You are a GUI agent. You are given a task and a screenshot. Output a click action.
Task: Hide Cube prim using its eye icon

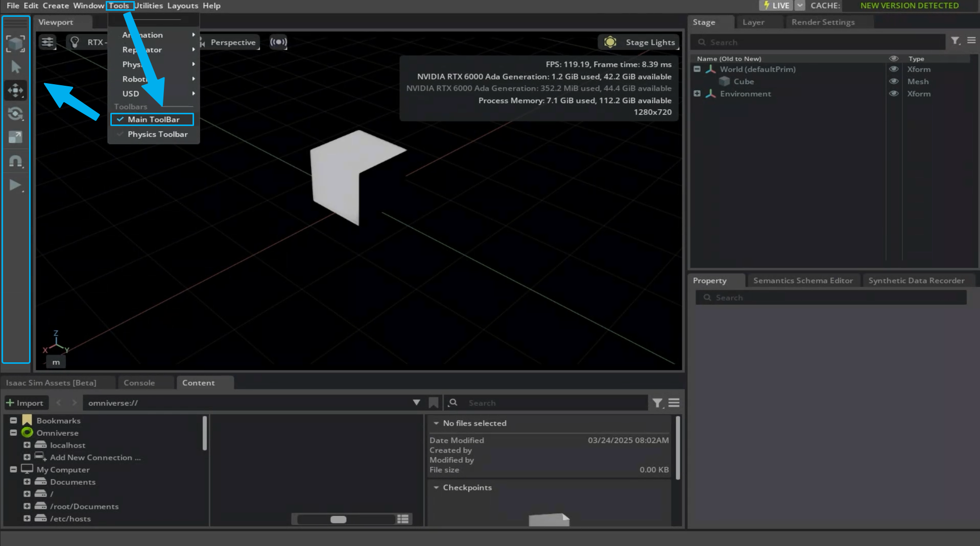coord(894,82)
